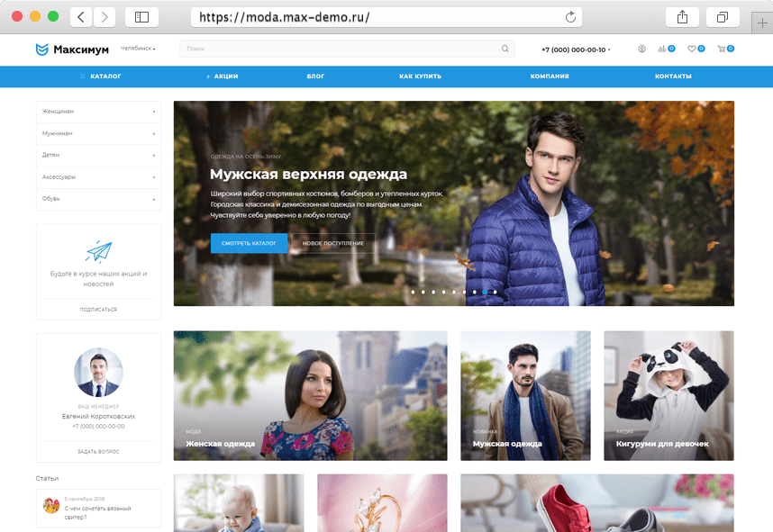Open the АКЦИИ menu item
Viewport: 773px width, 532px height.
click(223, 77)
